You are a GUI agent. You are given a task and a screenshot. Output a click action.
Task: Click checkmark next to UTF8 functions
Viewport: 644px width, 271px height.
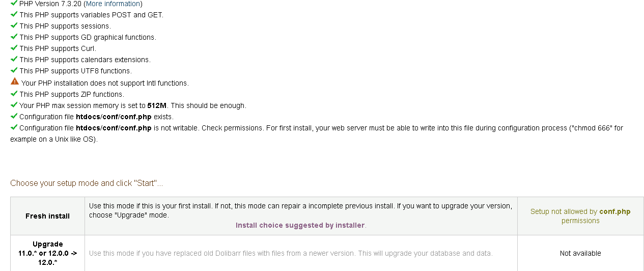pos(14,70)
